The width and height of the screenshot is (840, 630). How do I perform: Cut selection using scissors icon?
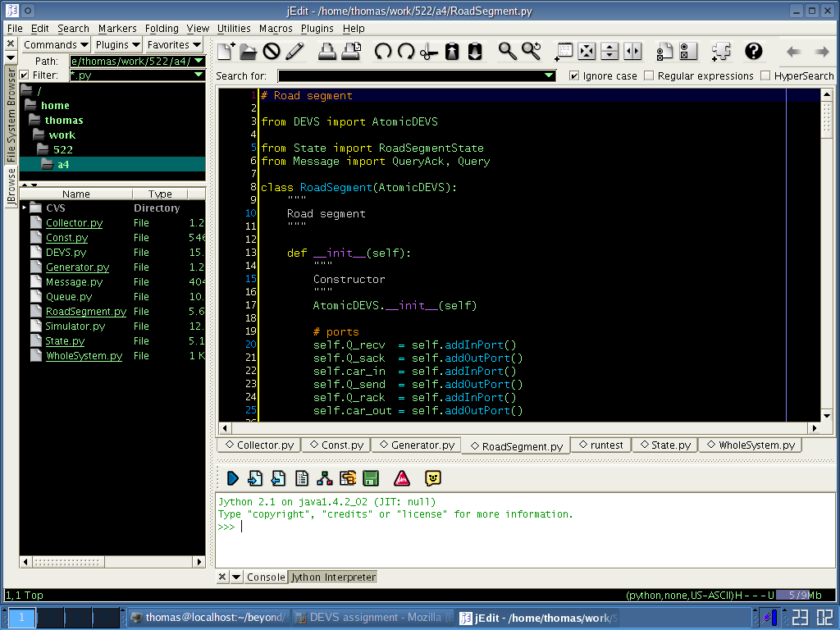click(428, 51)
